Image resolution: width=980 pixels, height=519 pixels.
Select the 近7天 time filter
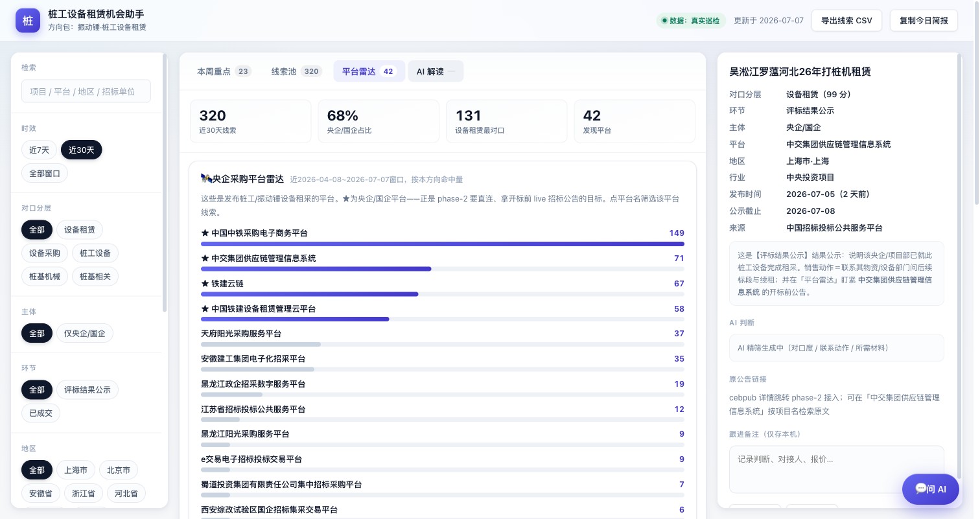tap(40, 150)
